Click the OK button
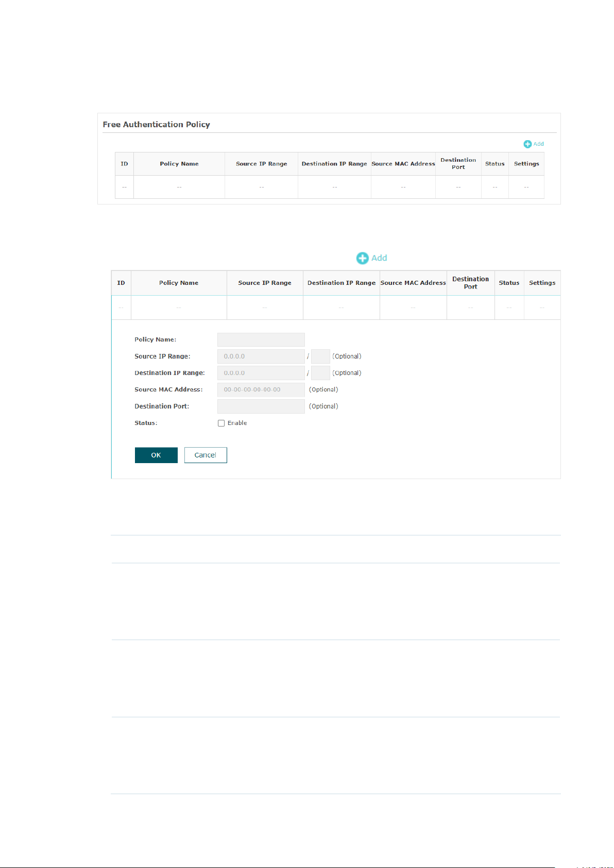Viewport: 614px width, 868px height. pyautogui.click(x=156, y=455)
